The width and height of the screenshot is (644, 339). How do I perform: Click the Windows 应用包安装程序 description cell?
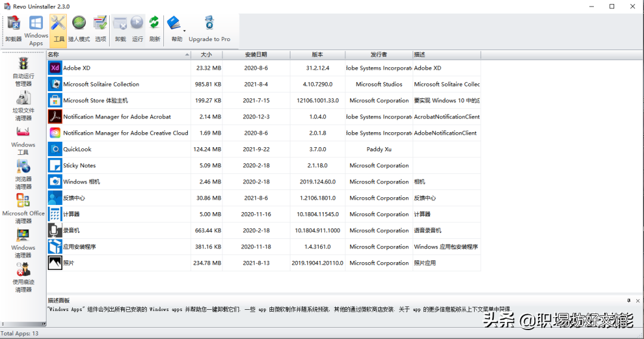coord(446,247)
